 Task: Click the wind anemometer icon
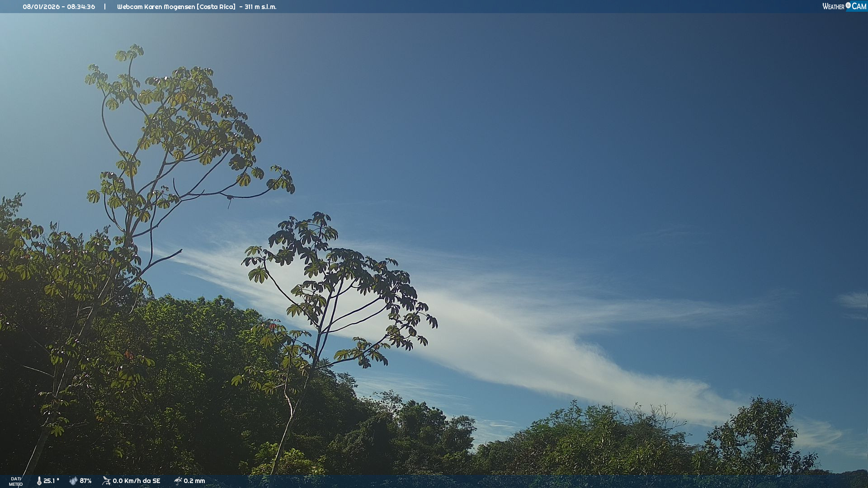[106, 481]
